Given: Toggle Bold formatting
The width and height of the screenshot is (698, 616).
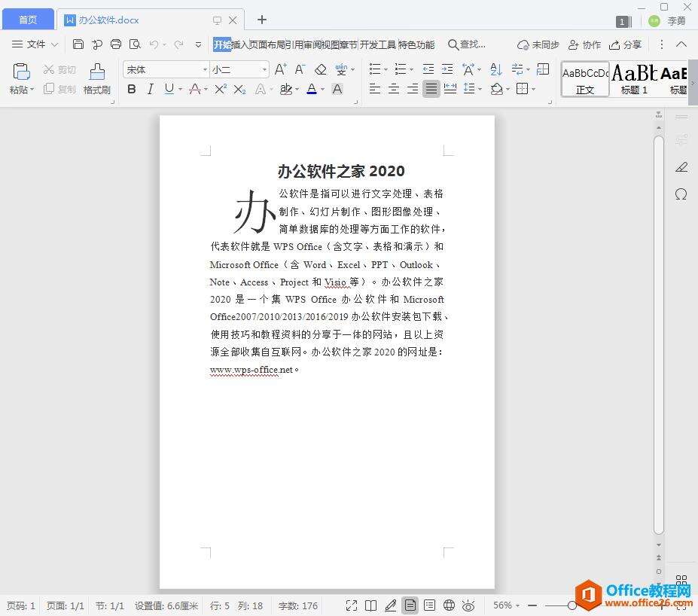Looking at the screenshot, I should coord(132,89).
